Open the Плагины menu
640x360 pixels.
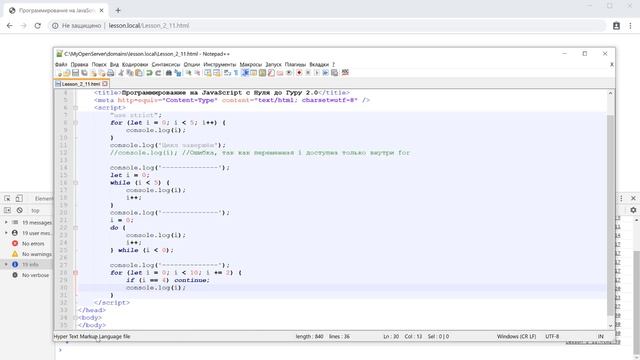click(x=295, y=64)
